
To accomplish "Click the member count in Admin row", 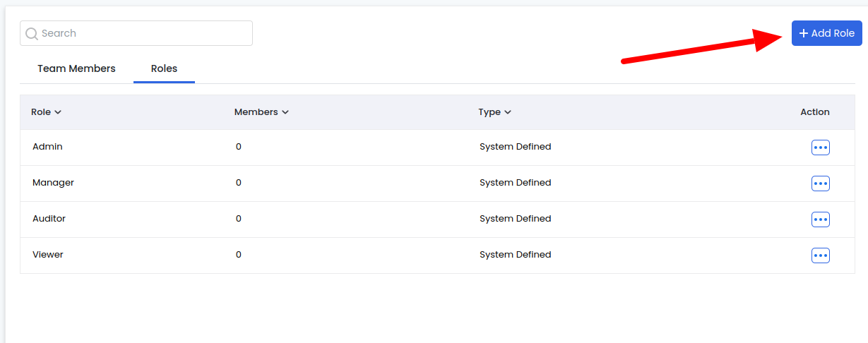I will point(239,147).
